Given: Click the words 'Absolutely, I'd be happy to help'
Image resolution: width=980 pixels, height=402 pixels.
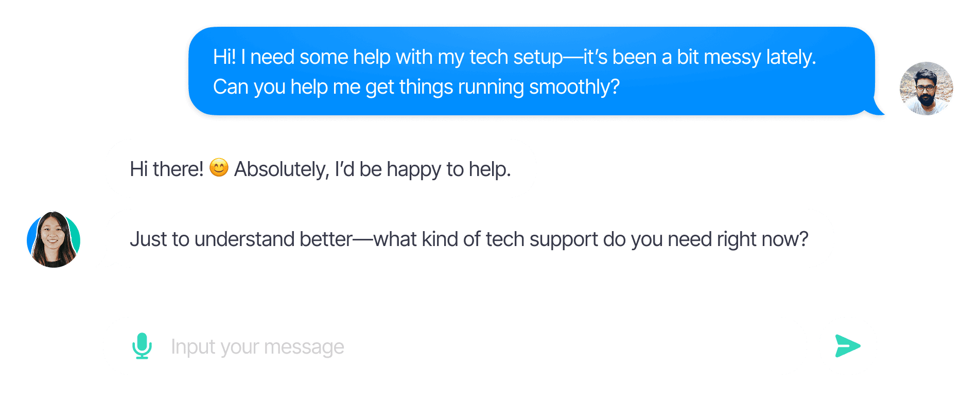Looking at the screenshot, I should click(373, 169).
